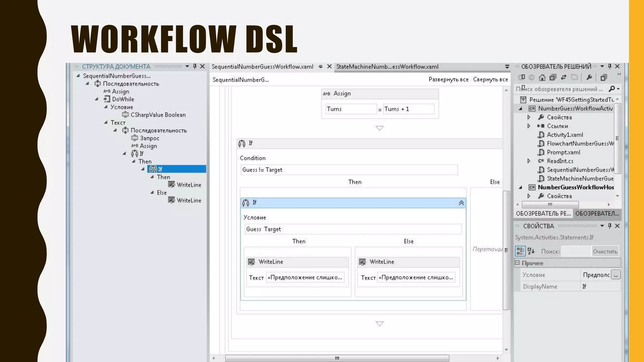Click the collapse-all stacked windows icon next to Home

553,77
